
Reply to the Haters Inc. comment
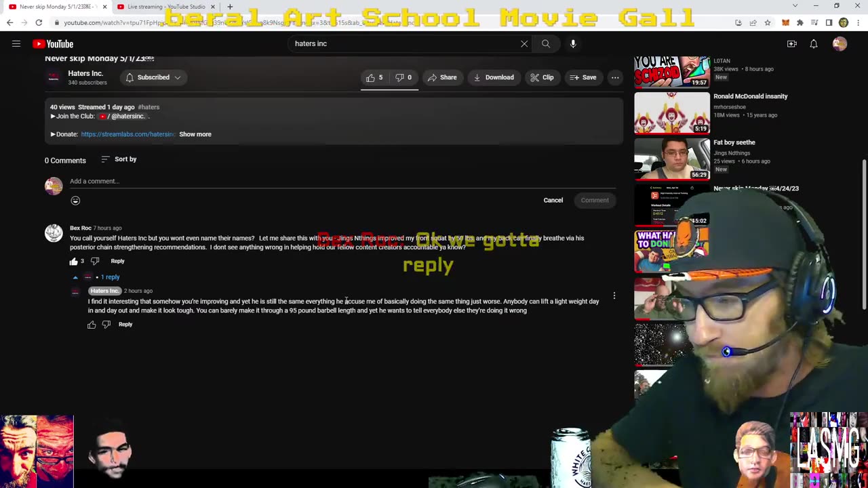pos(125,325)
